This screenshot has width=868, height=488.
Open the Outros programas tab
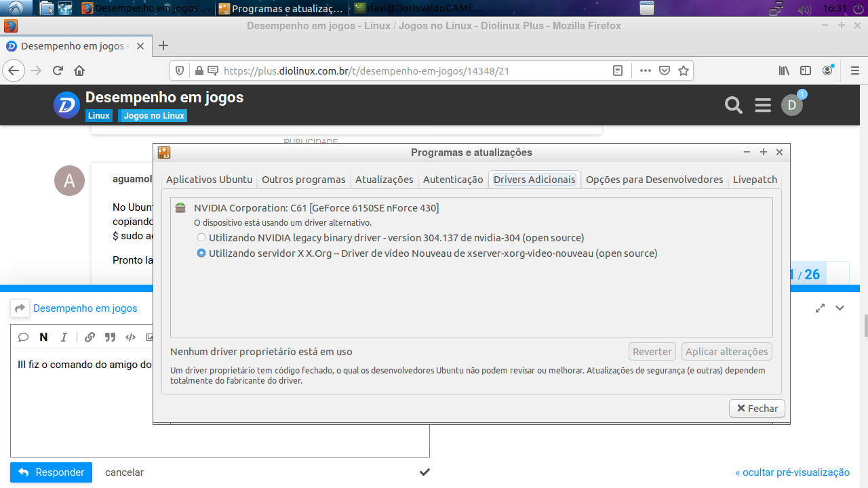[303, 180]
